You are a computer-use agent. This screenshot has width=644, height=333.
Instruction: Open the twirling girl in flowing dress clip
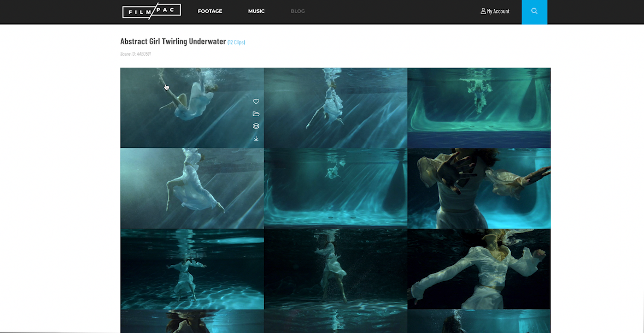(191, 188)
